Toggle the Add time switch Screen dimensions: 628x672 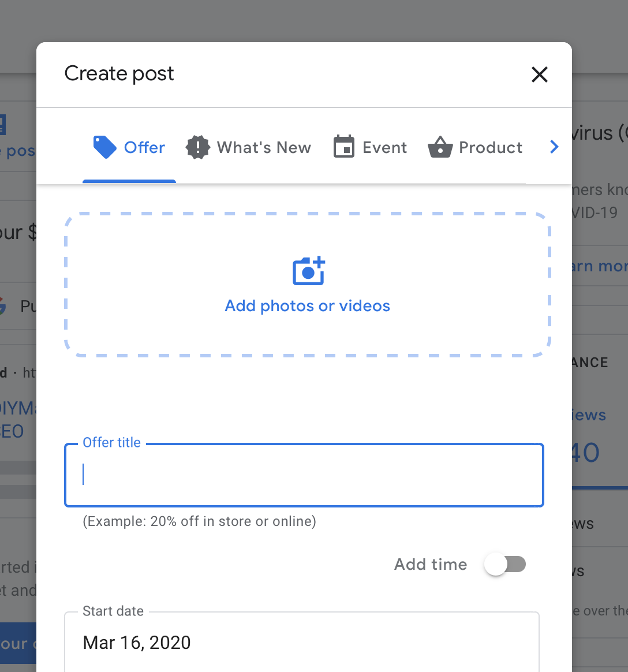(x=506, y=565)
